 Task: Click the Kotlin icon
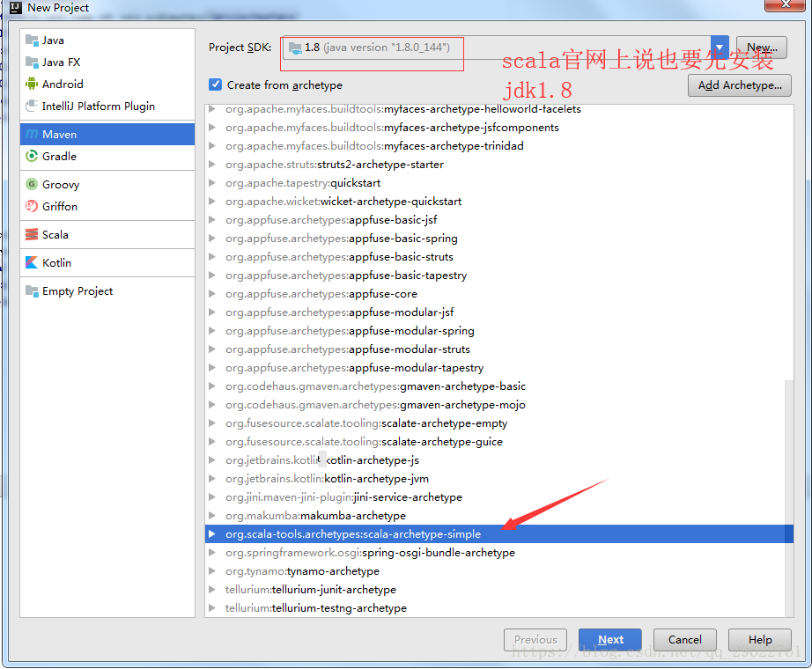pos(32,262)
